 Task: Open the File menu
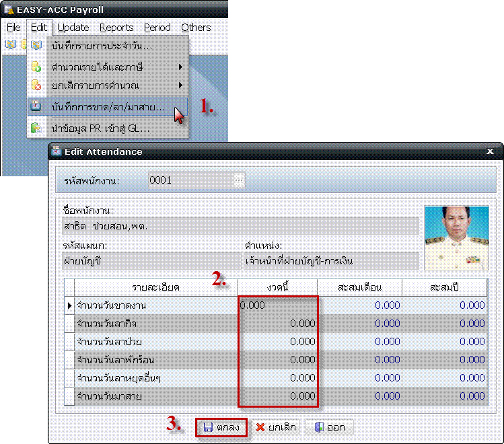tap(13, 28)
